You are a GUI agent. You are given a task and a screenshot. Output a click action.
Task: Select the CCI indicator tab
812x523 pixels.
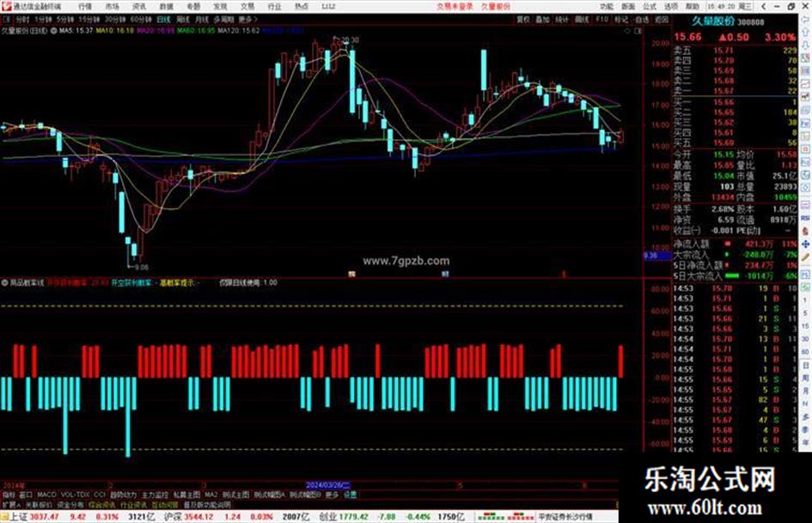[x=99, y=495]
